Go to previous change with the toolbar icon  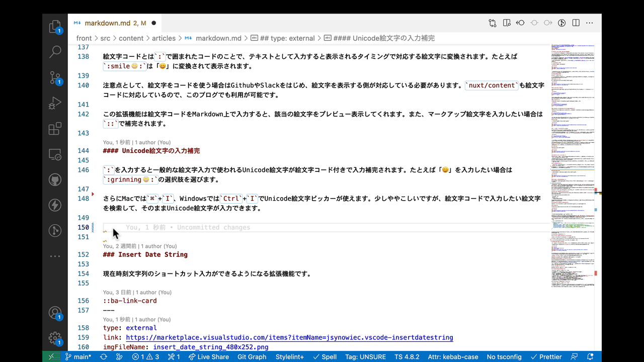520,23
